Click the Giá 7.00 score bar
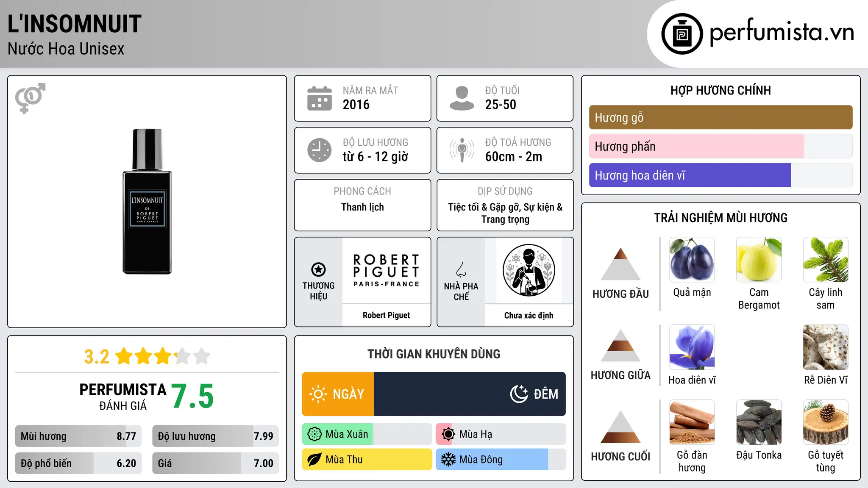 [x=215, y=463]
